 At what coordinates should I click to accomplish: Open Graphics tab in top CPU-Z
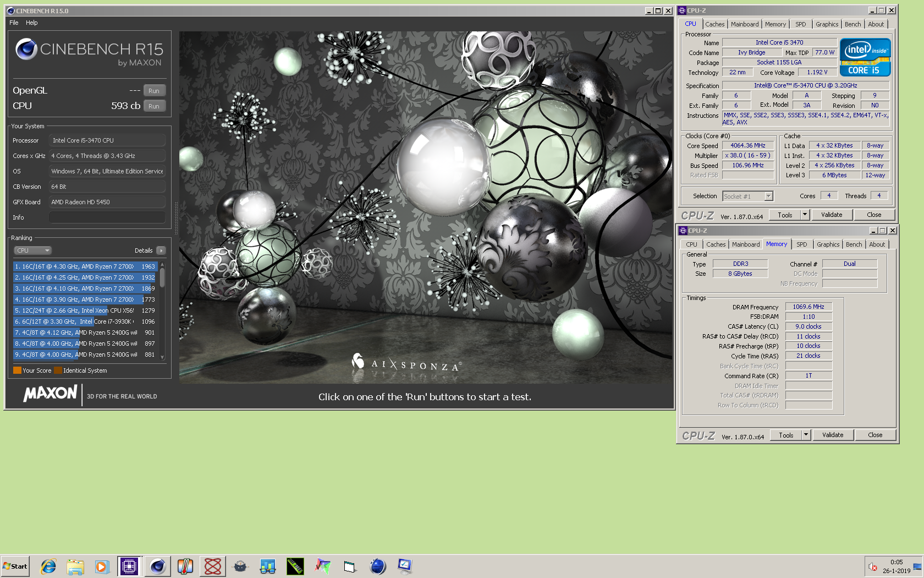827,24
